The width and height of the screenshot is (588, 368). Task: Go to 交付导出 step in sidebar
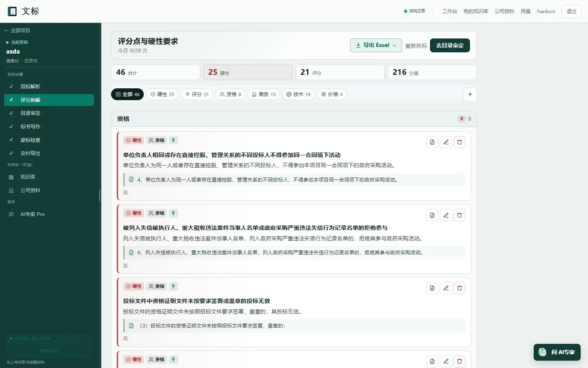pos(49,153)
